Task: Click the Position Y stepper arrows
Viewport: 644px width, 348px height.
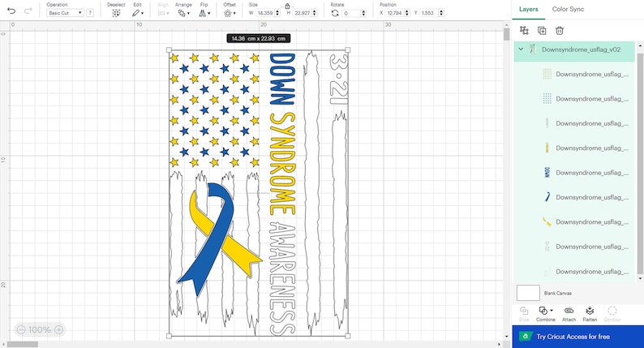Action: pos(441,13)
